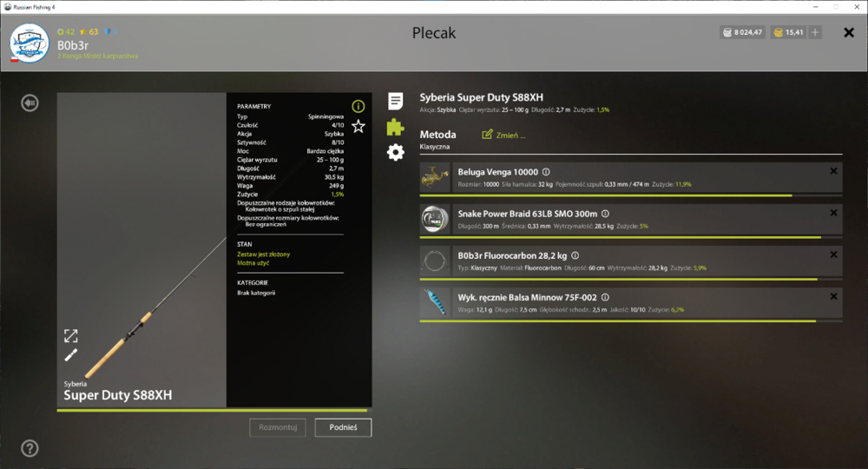The image size is (868, 469).
Task: Click the Snake Power Braid line thumbnail
Action: click(x=435, y=219)
